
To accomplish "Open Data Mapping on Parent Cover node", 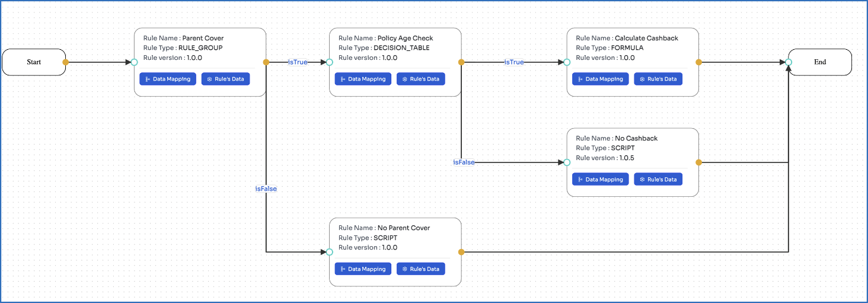I will pos(168,79).
